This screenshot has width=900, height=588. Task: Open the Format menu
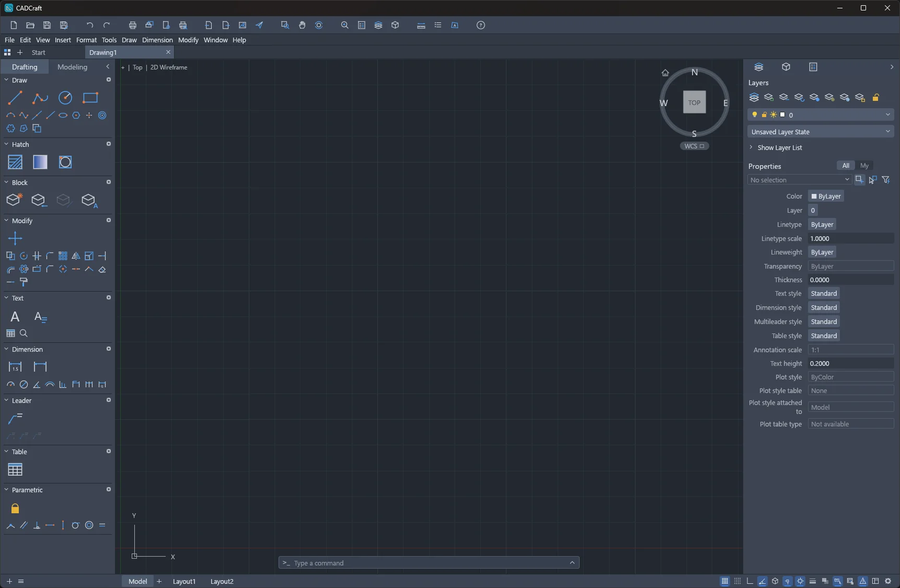tap(86, 40)
